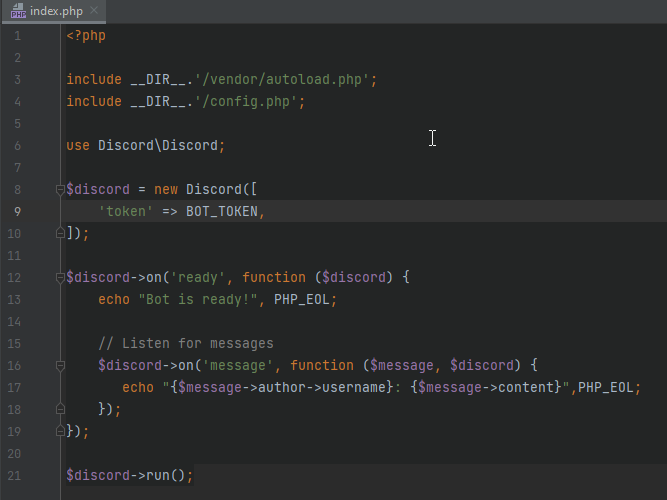Click the '/config.php' include path string
The height and width of the screenshot is (500, 667).
[x=253, y=101]
